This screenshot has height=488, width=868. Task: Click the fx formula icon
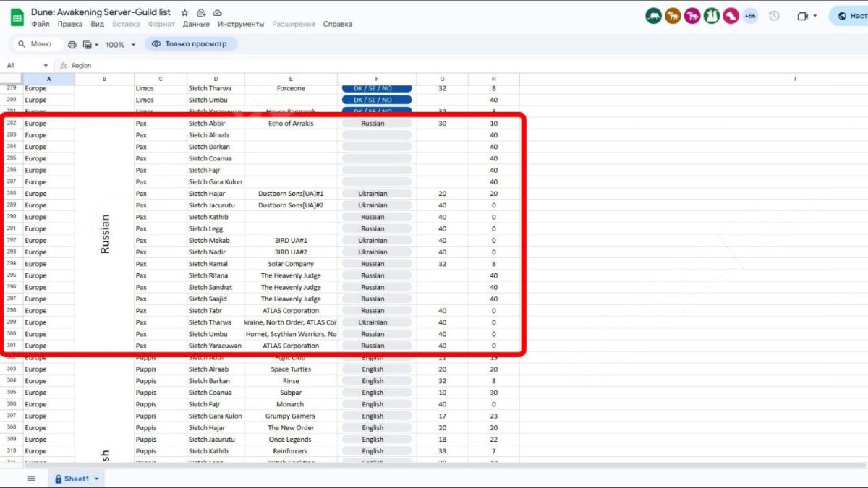[63, 66]
